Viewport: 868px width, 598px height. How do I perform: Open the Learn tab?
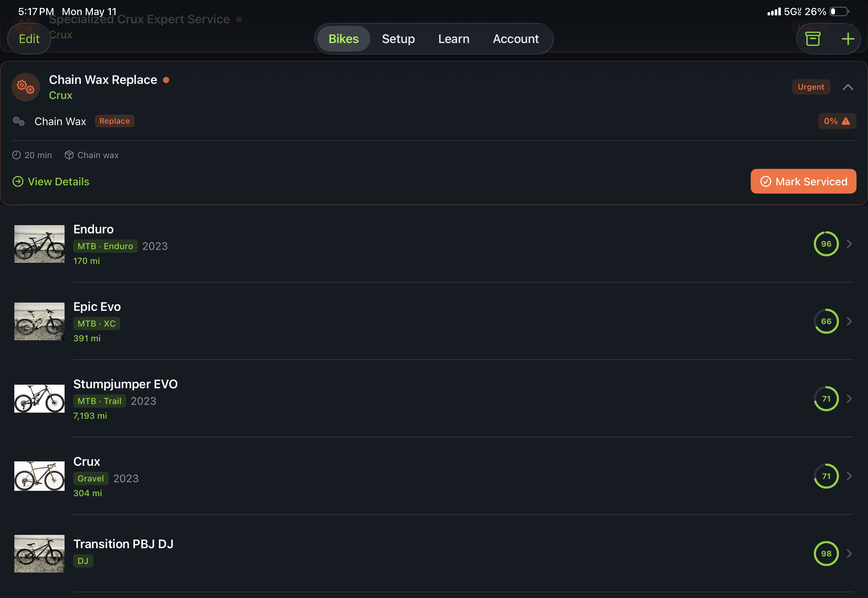(454, 39)
